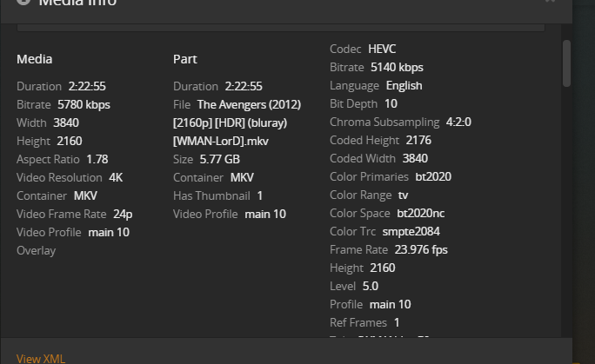Click the 5780 kbps bitrate value
This screenshot has width=595, height=364.
84,104
